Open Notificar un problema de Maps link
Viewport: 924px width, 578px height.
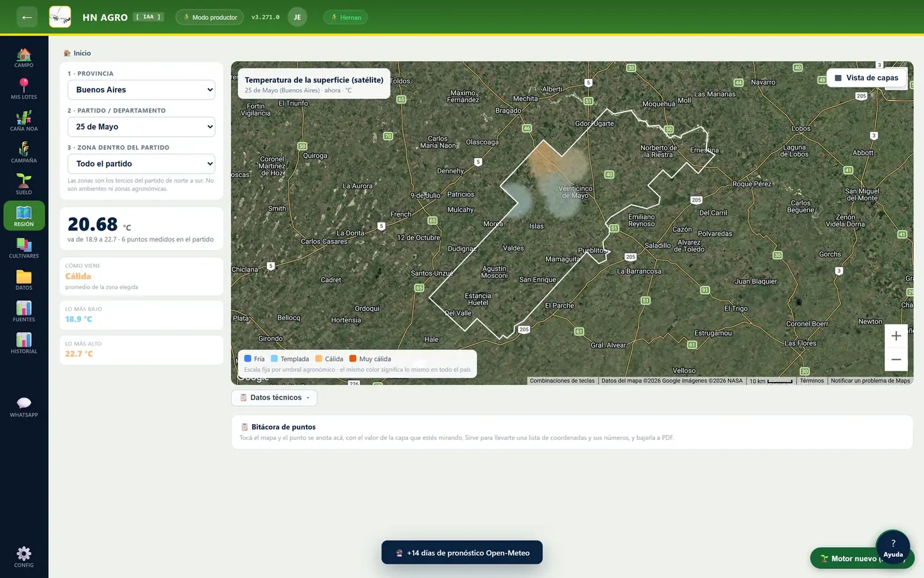tap(870, 381)
